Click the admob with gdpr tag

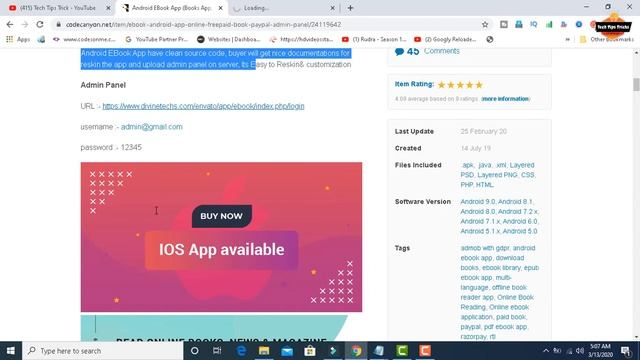[485, 248]
